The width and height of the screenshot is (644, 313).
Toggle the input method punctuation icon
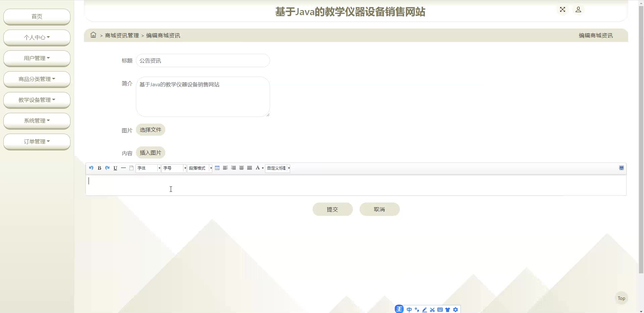(417, 310)
